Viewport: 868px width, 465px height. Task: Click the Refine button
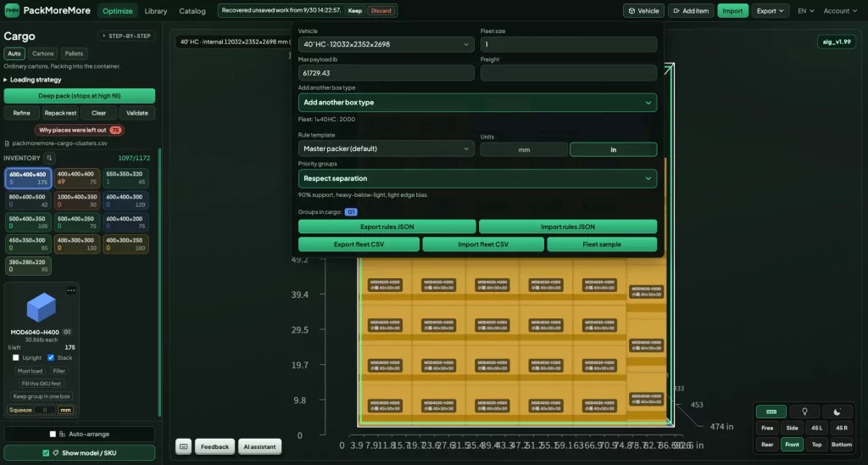pyautogui.click(x=21, y=113)
